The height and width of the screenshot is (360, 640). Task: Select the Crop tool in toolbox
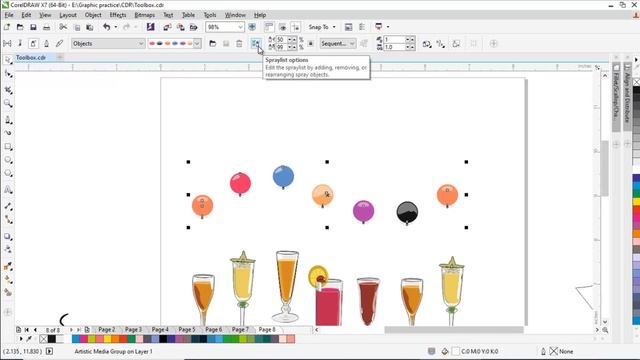(8, 90)
